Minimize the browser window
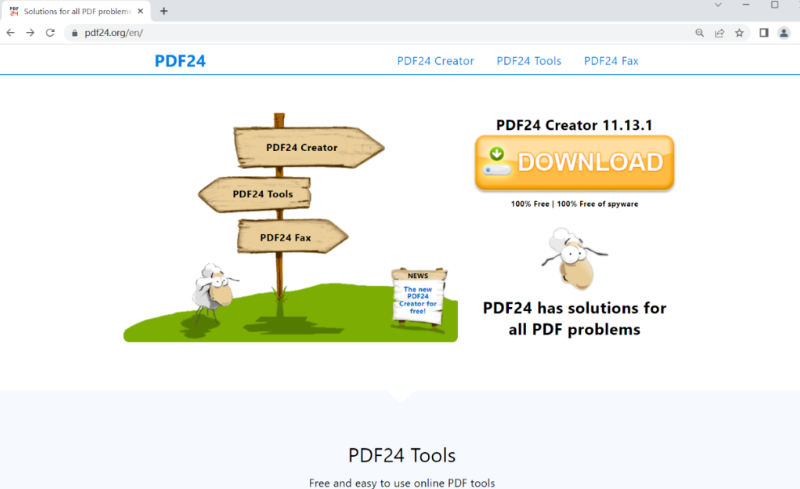This screenshot has height=489, width=800. pos(746,5)
